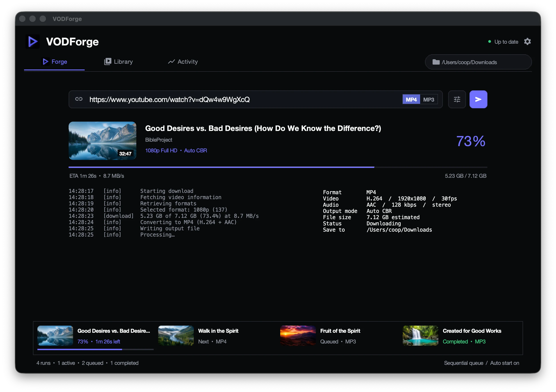Select the MP3 format toggle
Viewport: 556px width, 392px height.
(428, 100)
